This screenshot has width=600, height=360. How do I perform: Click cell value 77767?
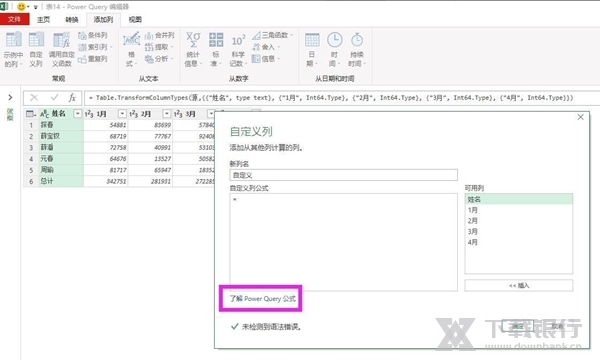click(x=151, y=136)
